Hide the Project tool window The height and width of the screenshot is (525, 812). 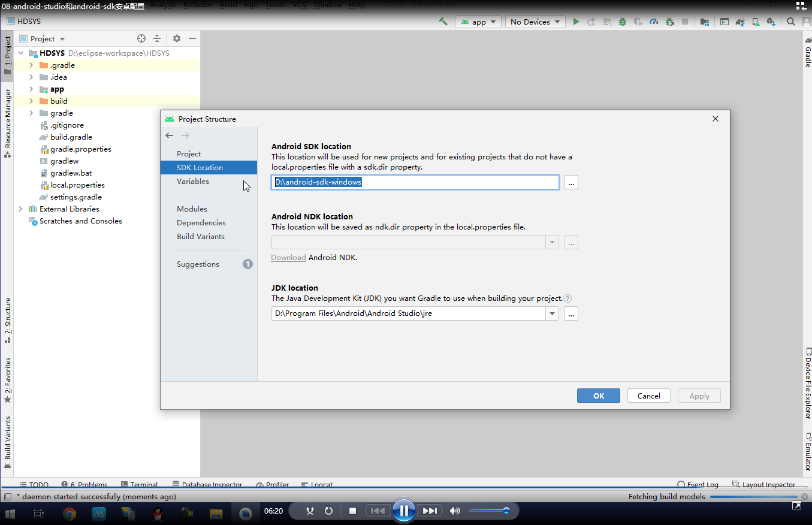[192, 38]
